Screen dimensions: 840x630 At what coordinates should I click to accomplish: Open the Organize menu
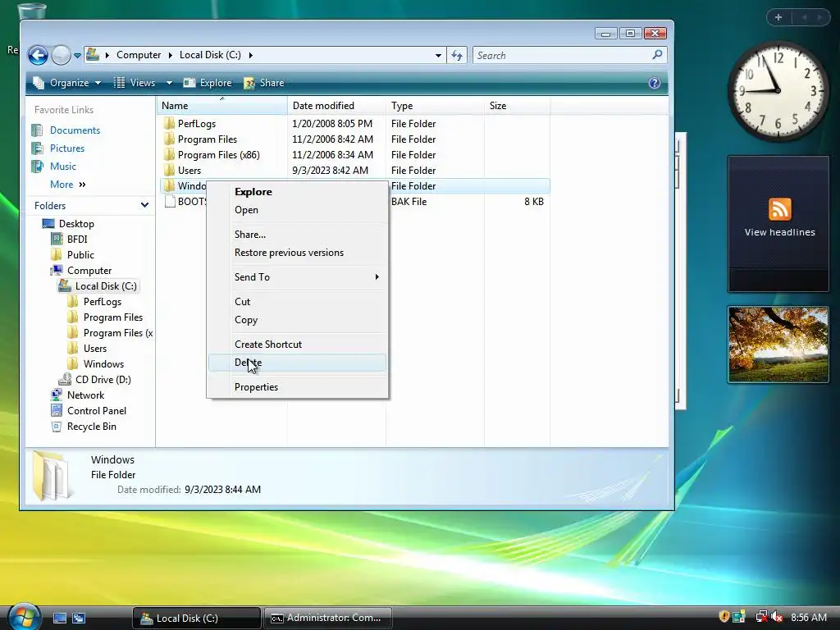(67, 83)
